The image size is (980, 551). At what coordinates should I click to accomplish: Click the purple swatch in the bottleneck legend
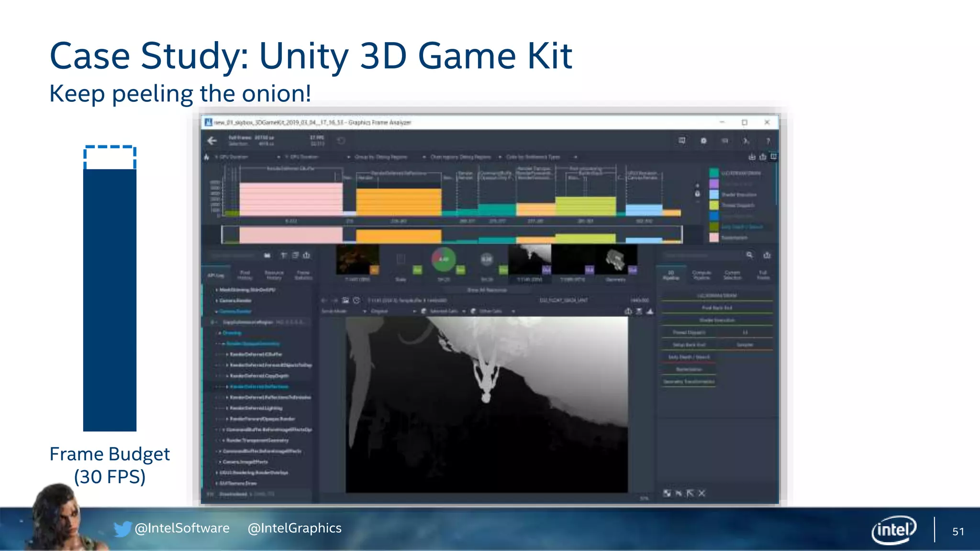[714, 184]
